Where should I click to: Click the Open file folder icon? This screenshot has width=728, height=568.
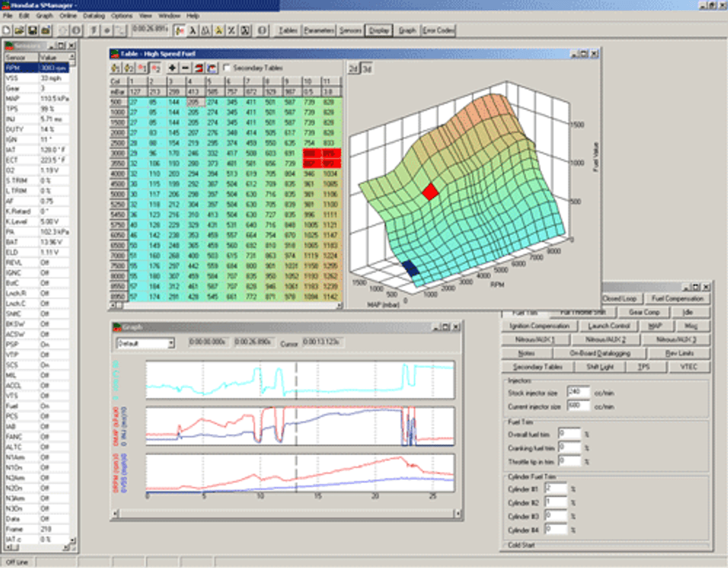tap(19, 30)
